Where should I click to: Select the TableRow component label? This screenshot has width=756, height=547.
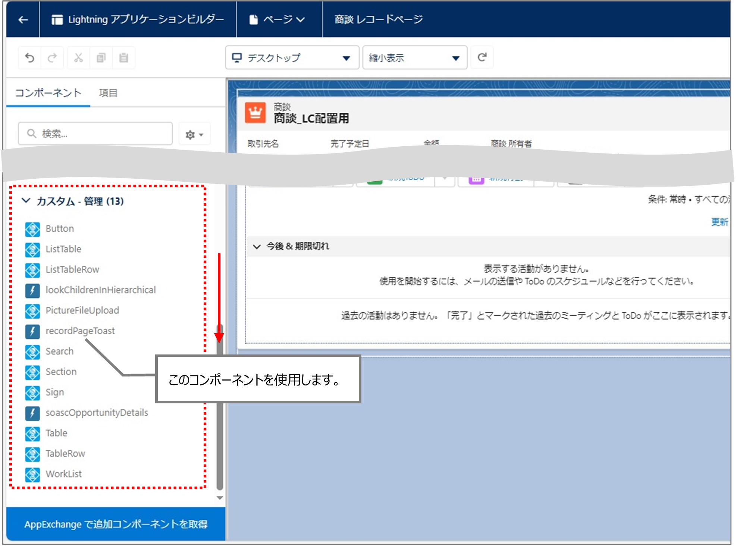click(x=65, y=454)
